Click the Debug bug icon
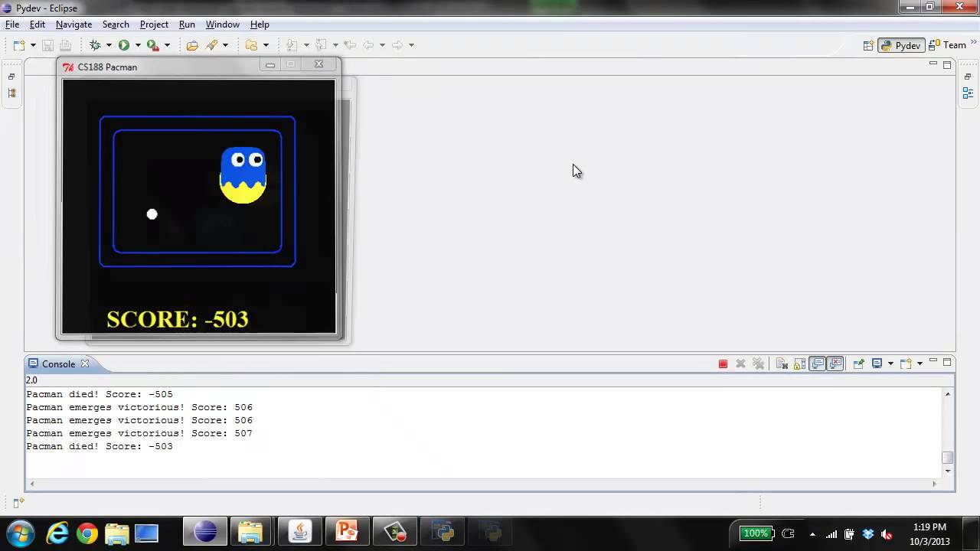This screenshot has width=980, height=551. point(95,45)
